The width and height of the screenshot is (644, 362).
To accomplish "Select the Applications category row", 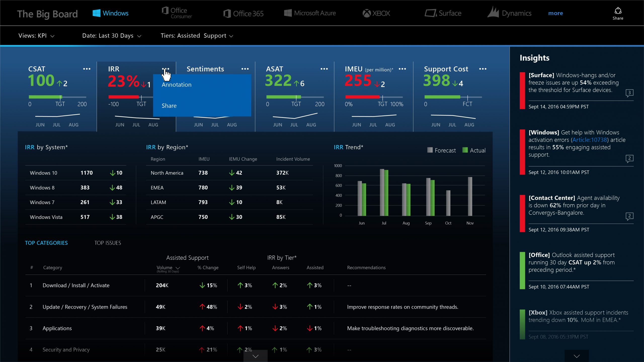I will [x=256, y=328].
